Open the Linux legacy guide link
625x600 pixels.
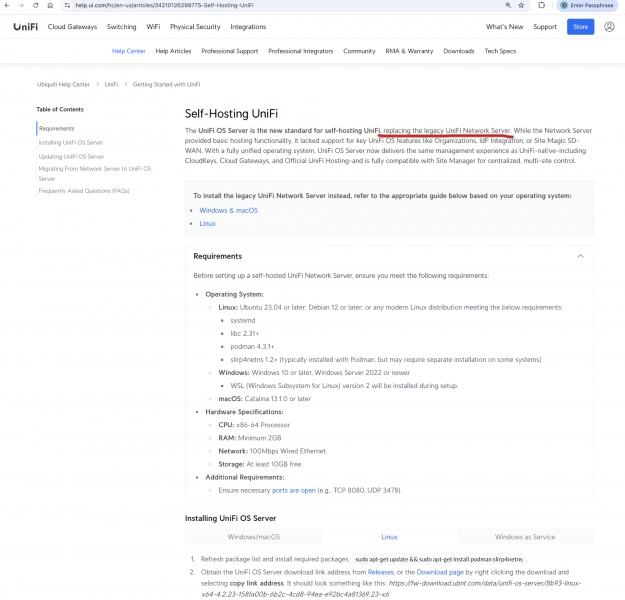coord(207,223)
